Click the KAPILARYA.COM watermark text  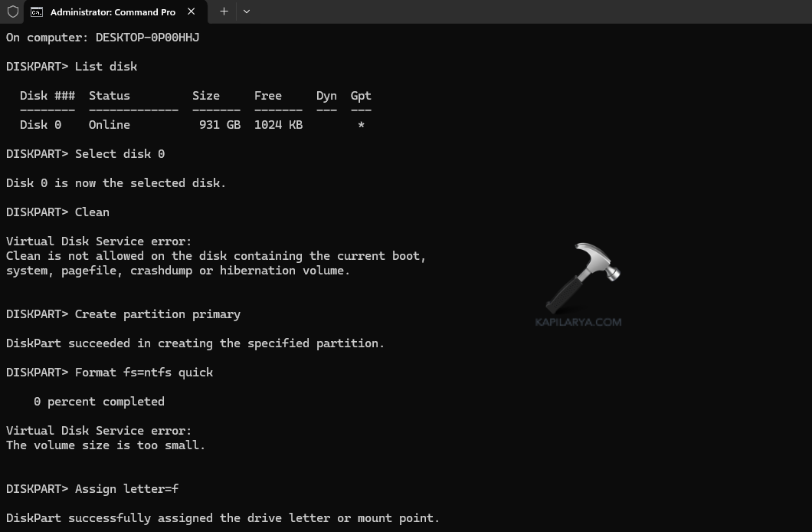[x=578, y=322]
